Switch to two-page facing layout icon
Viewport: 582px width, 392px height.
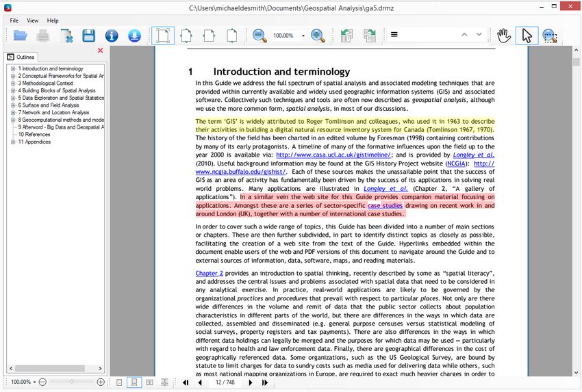tap(149, 382)
